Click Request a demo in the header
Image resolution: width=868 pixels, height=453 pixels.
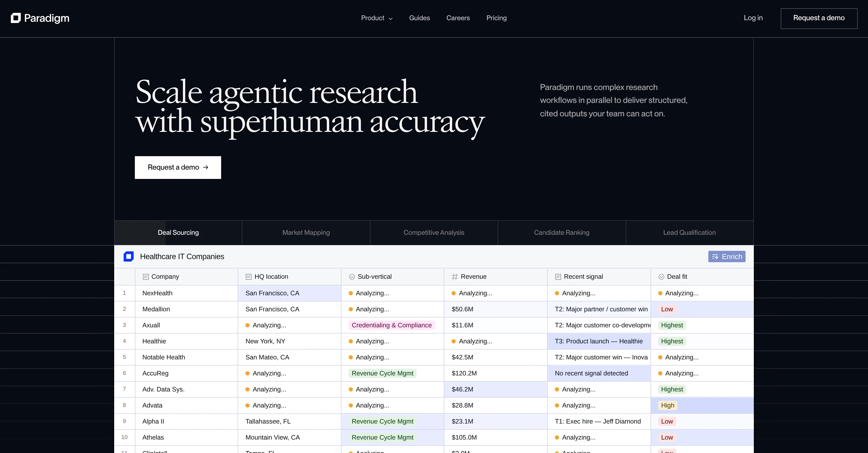point(819,18)
